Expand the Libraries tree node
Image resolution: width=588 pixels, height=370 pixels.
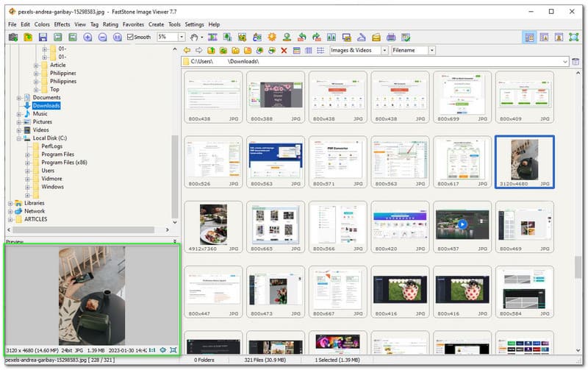pyautogui.click(x=10, y=203)
